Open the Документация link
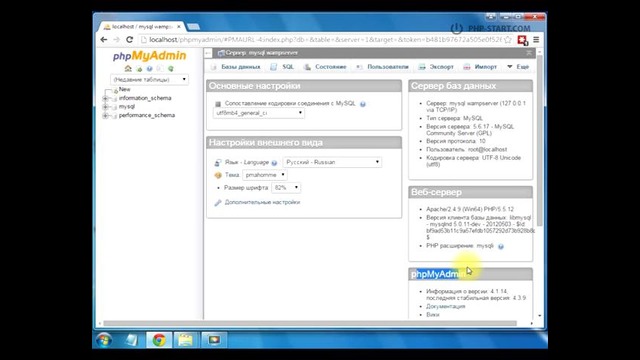640x360 pixels. pyautogui.click(x=445, y=307)
